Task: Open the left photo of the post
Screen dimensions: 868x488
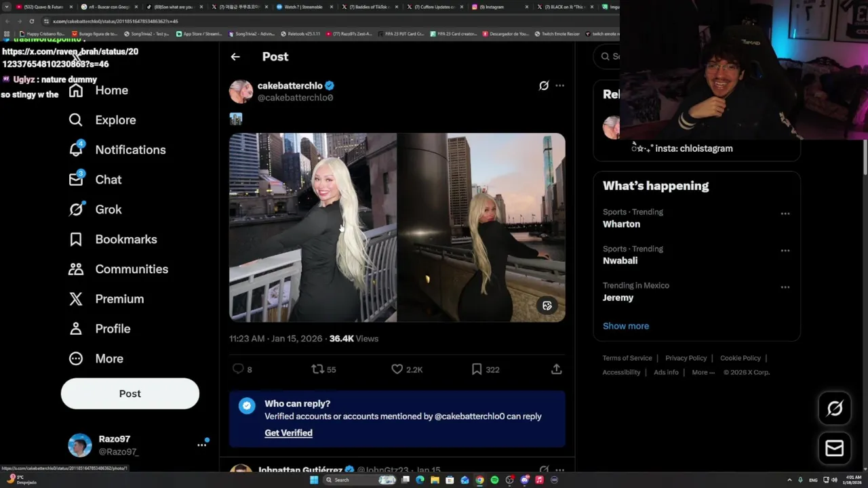Action: (x=313, y=227)
